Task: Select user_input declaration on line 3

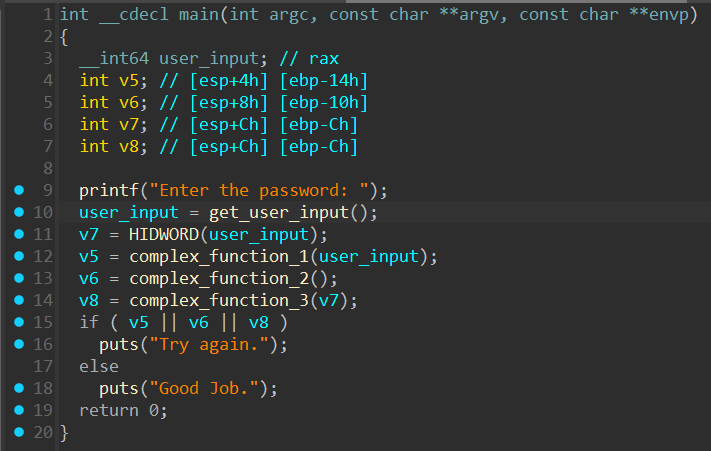Action: tap(209, 59)
